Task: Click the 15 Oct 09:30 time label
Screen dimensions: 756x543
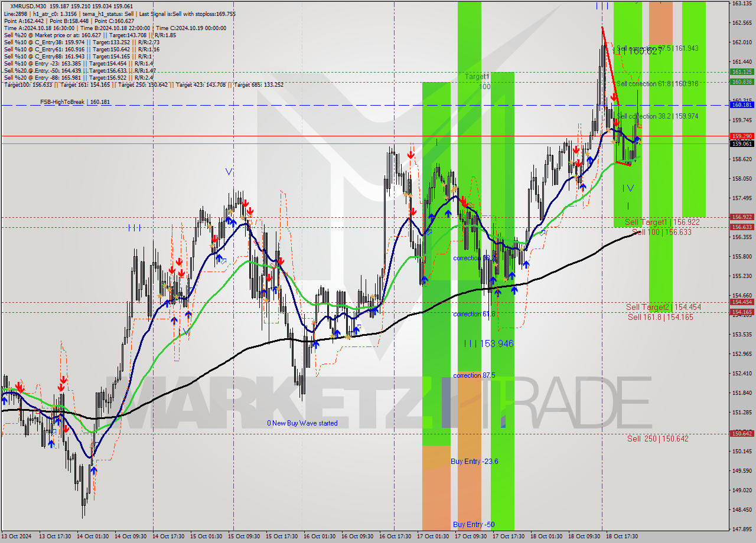Action: pos(245,537)
